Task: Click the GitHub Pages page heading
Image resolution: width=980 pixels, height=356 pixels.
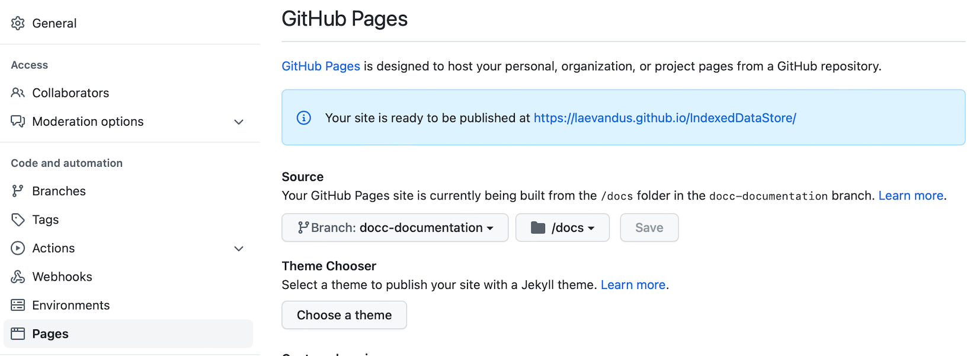Action: [x=345, y=19]
